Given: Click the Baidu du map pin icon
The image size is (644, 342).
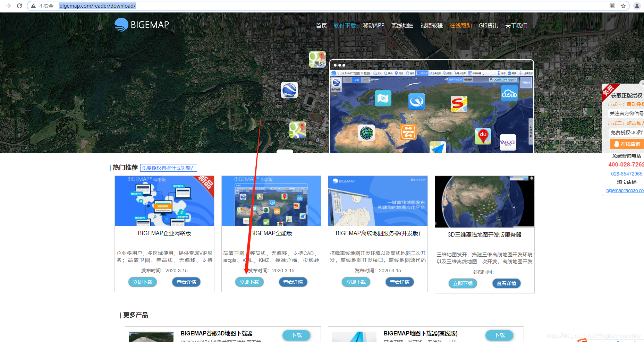Looking at the screenshot, I should point(483,136).
